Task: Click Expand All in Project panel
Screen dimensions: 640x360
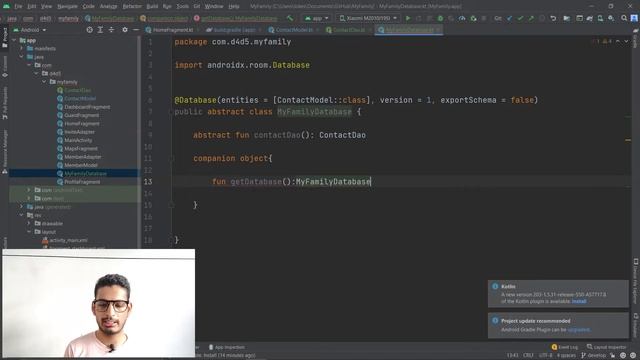Action: [x=100, y=30]
